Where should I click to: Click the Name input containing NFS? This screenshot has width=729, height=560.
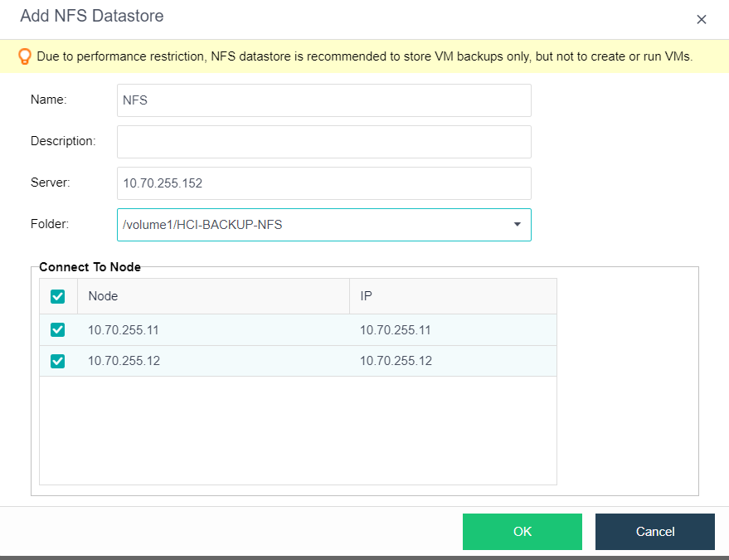pyautogui.click(x=323, y=100)
